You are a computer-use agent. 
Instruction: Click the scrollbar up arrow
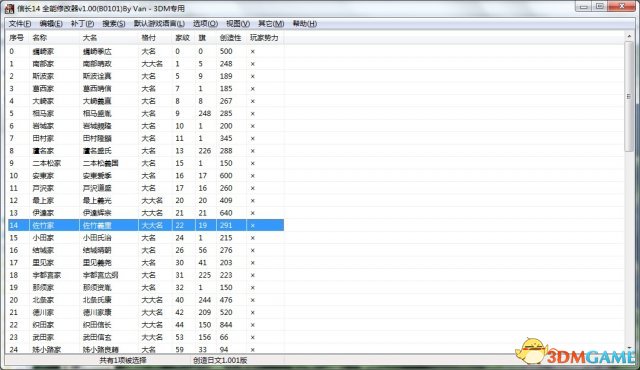(x=629, y=36)
